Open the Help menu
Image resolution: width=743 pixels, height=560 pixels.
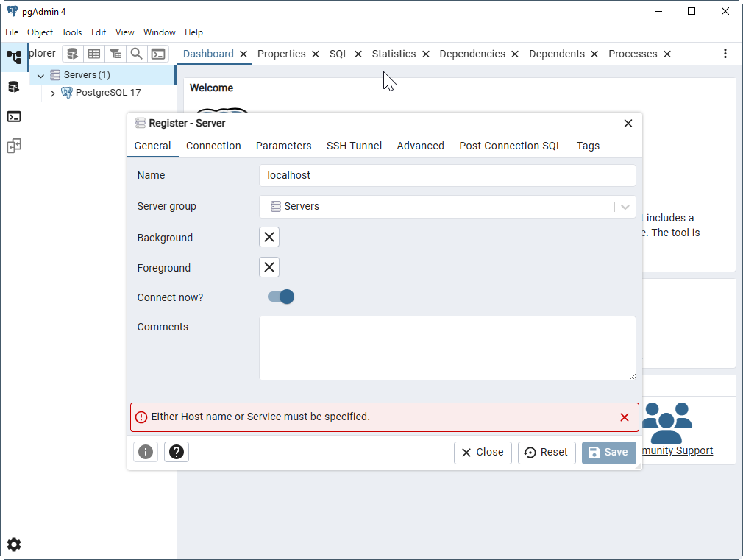pyautogui.click(x=193, y=32)
